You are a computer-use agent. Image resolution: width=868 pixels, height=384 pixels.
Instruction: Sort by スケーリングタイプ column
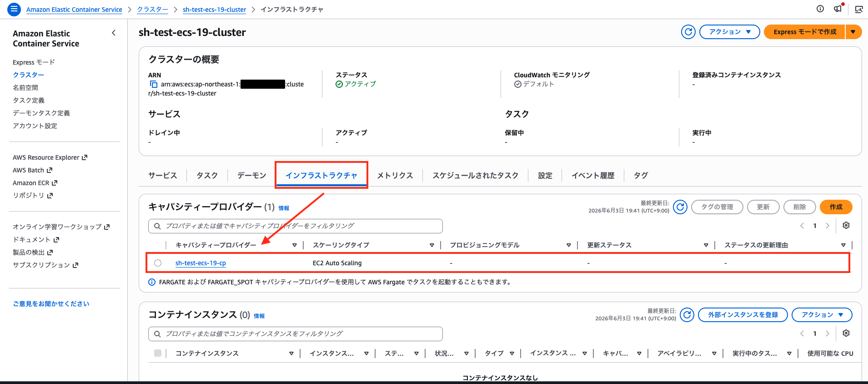click(x=432, y=245)
